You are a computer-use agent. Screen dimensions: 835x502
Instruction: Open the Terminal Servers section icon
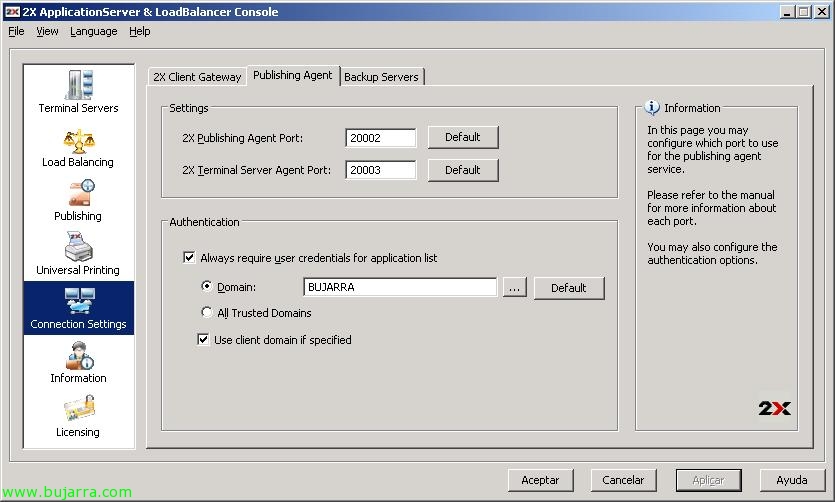click(x=79, y=85)
